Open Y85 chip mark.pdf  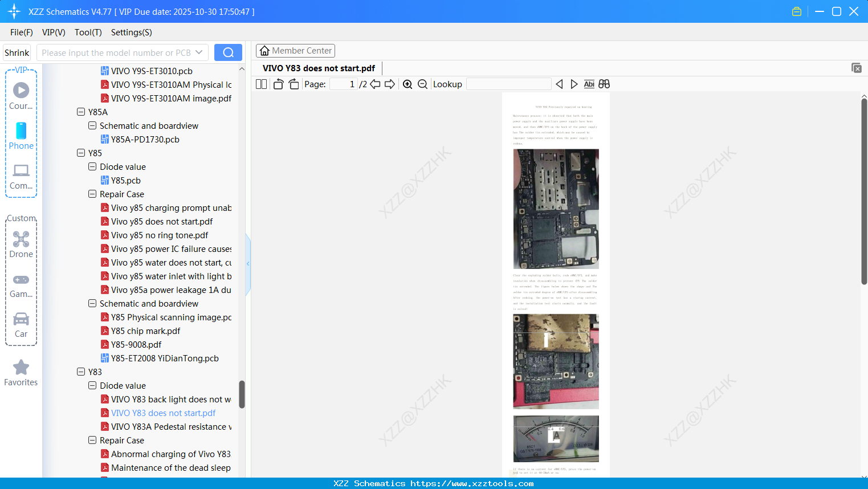[145, 331]
